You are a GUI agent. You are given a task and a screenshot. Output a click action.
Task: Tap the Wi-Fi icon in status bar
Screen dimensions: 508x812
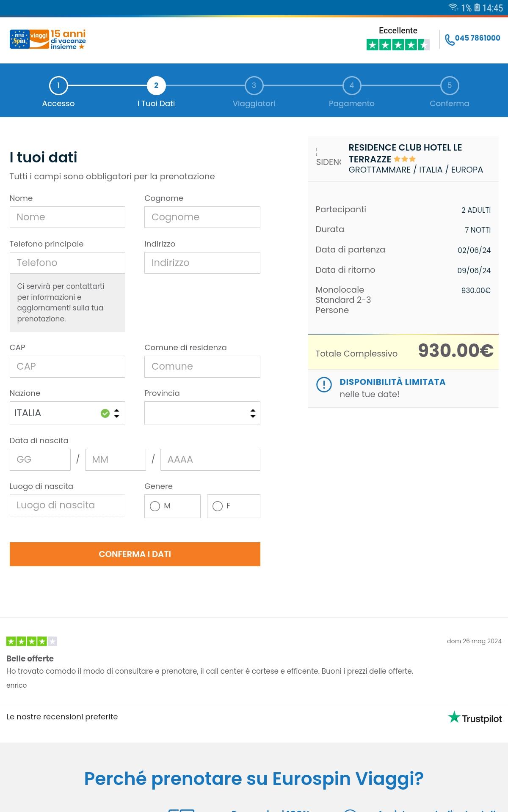[453, 7]
